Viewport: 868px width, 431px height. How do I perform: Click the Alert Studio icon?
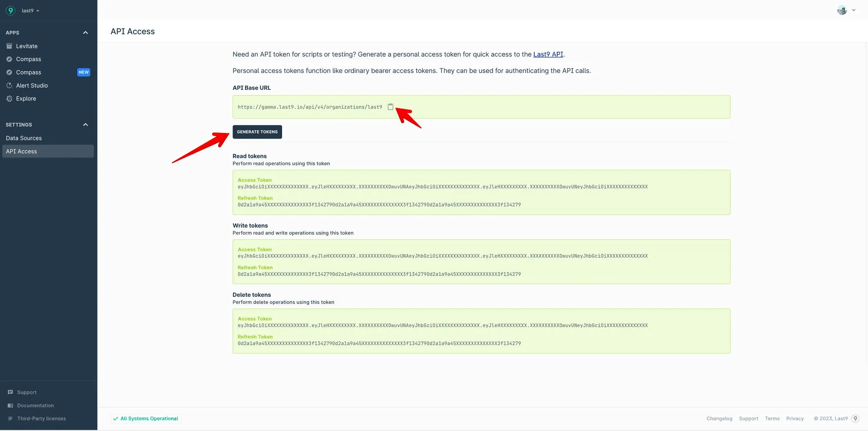[x=9, y=86]
